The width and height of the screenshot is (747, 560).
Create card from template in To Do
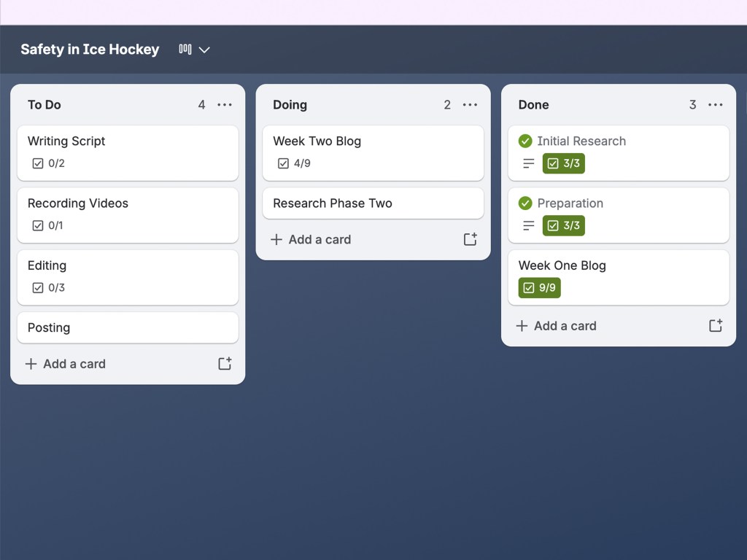[x=225, y=363]
